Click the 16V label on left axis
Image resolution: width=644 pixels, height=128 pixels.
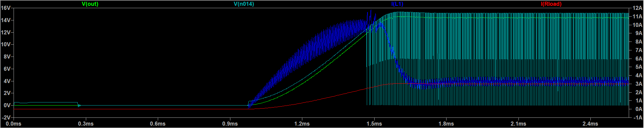tap(5, 8)
